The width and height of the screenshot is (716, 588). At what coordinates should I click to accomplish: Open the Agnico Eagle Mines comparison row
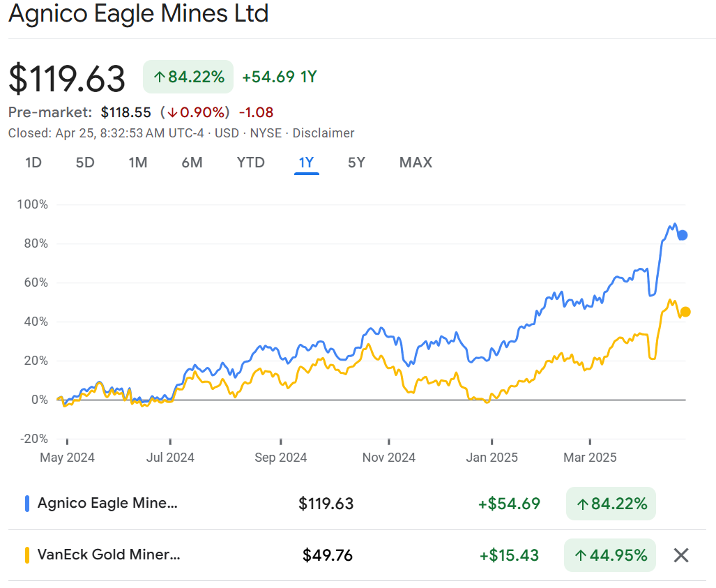108,504
